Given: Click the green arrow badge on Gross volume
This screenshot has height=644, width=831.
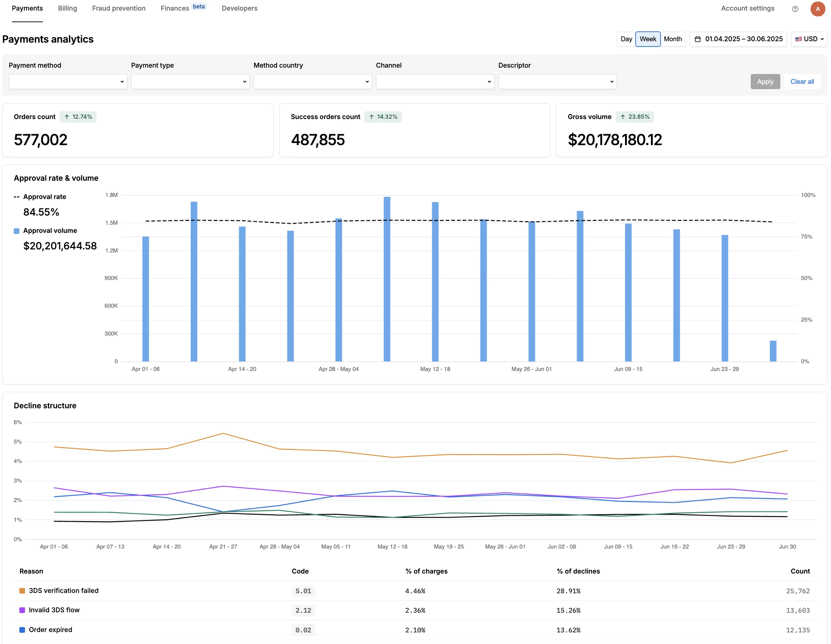Looking at the screenshot, I should tap(635, 117).
